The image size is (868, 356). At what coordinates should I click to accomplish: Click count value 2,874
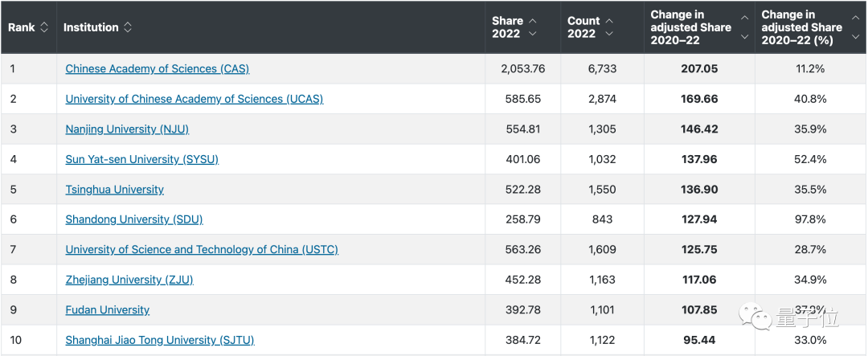click(602, 99)
